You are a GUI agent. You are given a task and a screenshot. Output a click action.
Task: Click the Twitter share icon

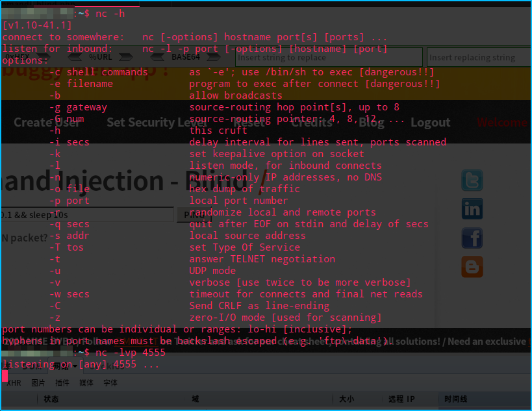pos(472,181)
